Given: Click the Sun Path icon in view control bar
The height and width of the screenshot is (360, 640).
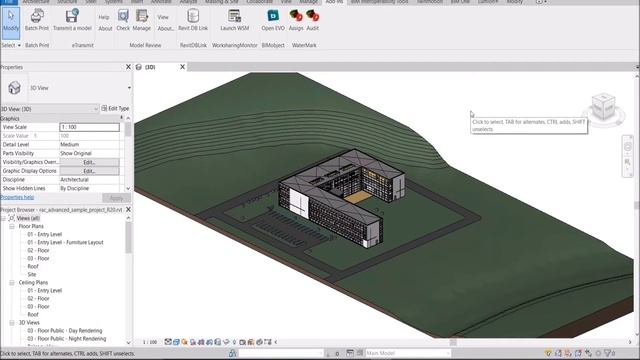Looking at the screenshot, I should click(184, 342).
